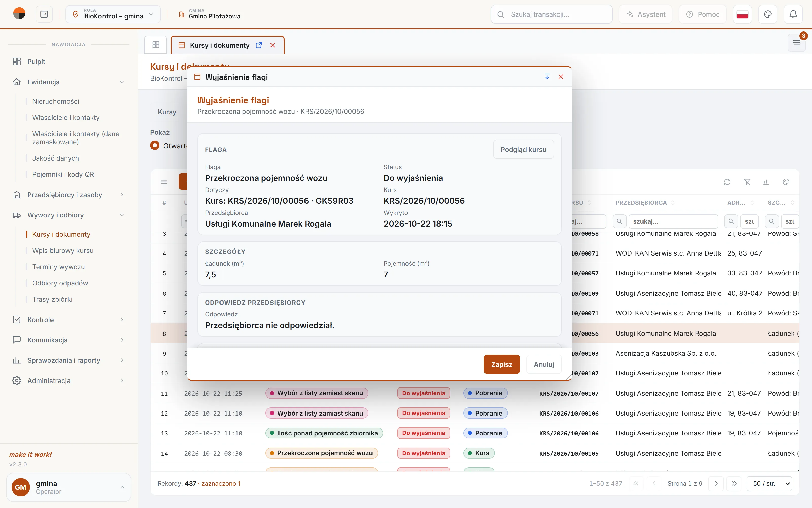Open Kursy i dokumenty tab in new window
The height and width of the screenshot is (508, 812).
pyautogui.click(x=259, y=45)
